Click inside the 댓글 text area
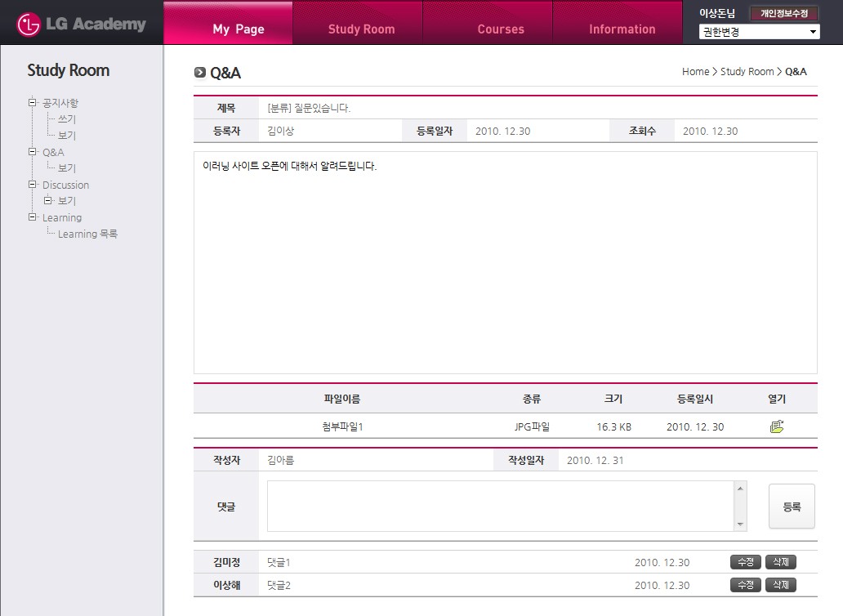Image resolution: width=843 pixels, height=616 pixels. click(500, 506)
